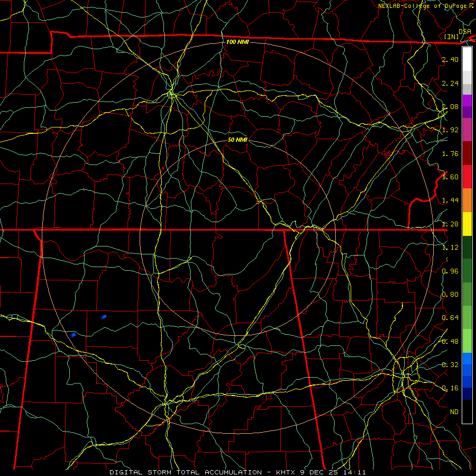Image resolution: width=476 pixels, height=476 pixels.
Task: Click the 2.40 legend value
Action: [x=450, y=59]
